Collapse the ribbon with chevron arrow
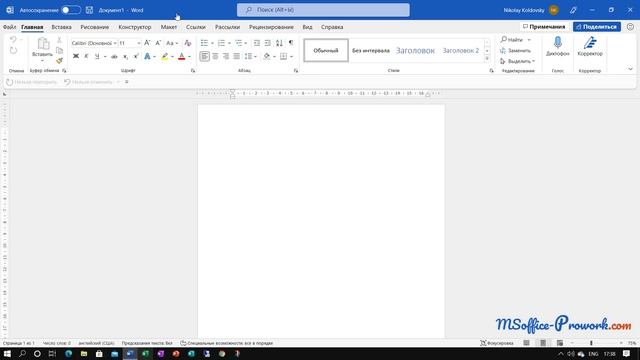The width and height of the screenshot is (640, 360). (630, 69)
